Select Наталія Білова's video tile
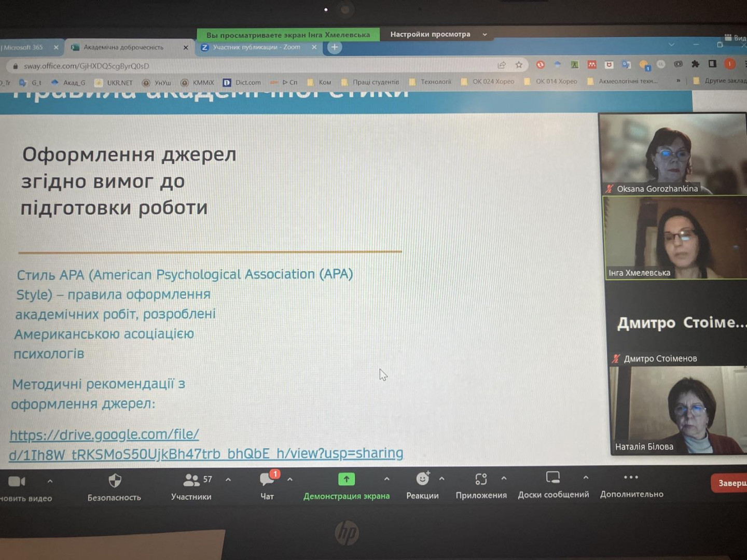Screen dimensions: 747x560 679,411
